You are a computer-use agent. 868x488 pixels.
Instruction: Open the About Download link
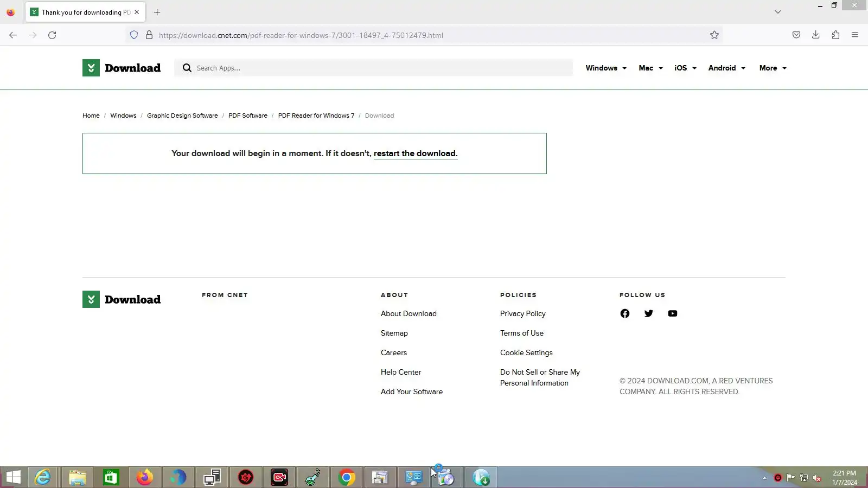[x=409, y=313]
